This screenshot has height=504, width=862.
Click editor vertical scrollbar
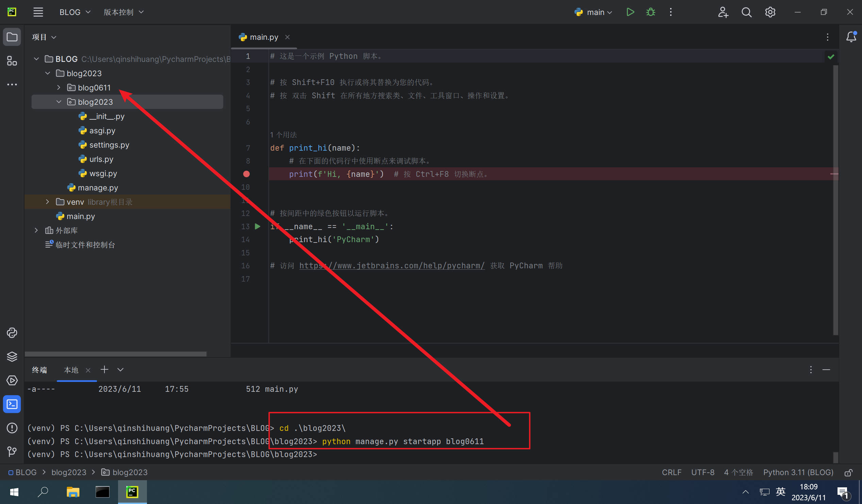click(x=835, y=200)
